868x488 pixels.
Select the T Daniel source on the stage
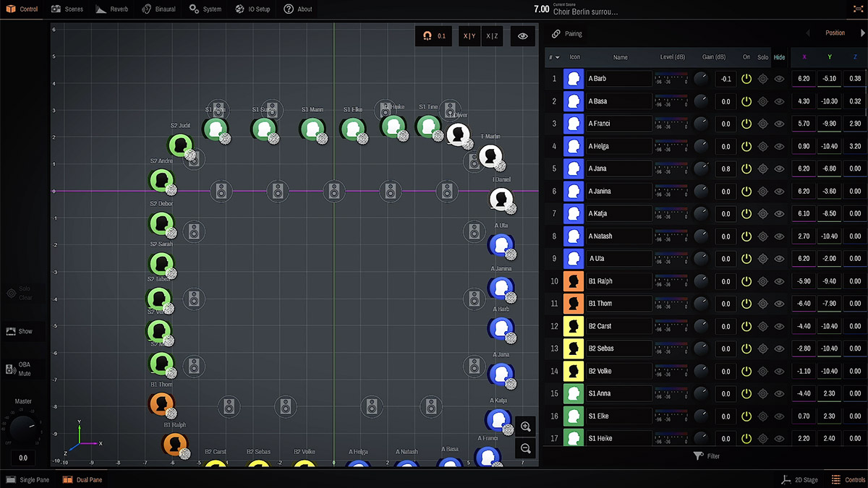coord(501,199)
